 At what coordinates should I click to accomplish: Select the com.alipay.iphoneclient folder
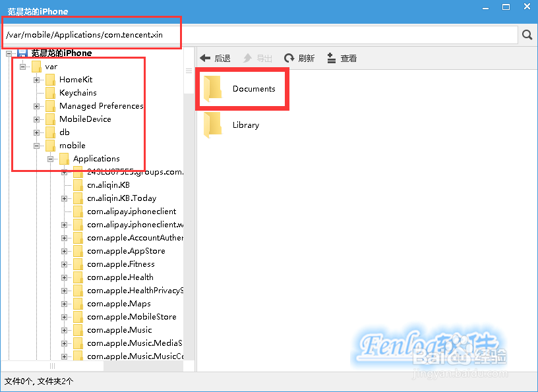tap(132, 211)
